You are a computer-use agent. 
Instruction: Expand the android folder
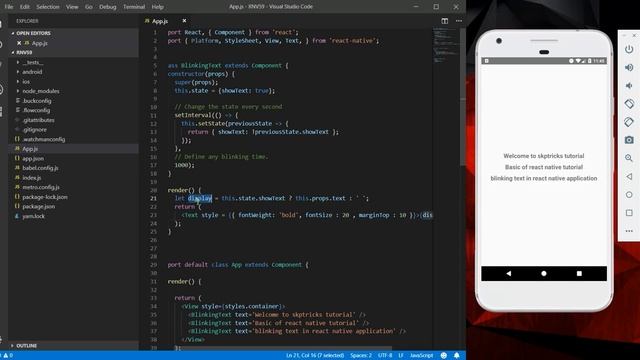coord(32,72)
